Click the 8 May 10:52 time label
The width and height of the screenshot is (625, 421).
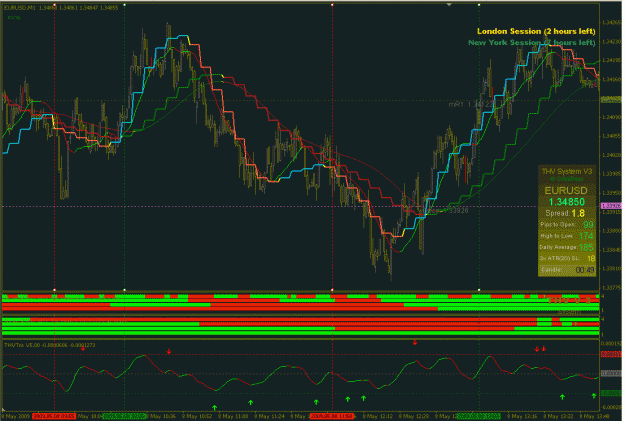click(197, 416)
